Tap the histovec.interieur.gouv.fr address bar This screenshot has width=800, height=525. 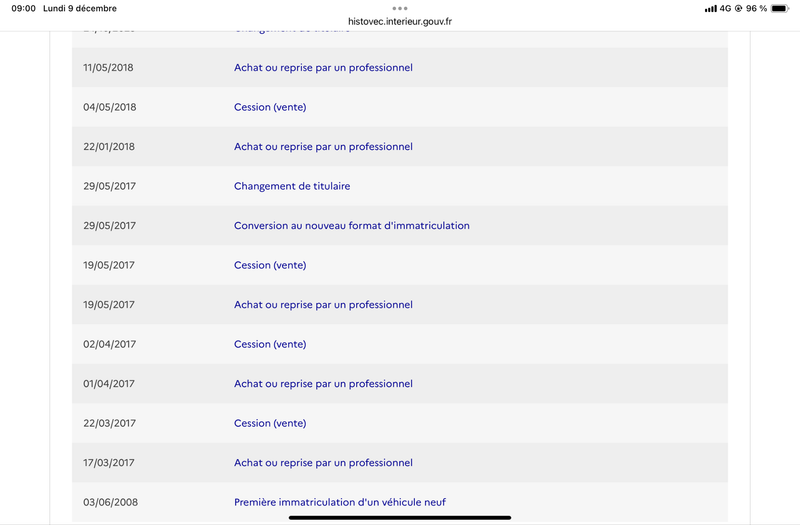pos(399,21)
